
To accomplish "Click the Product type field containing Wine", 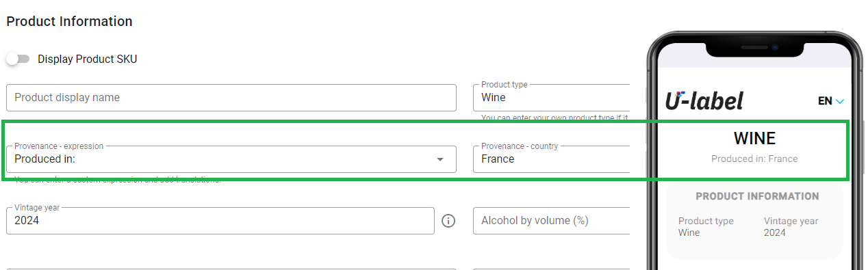I will pos(551,98).
